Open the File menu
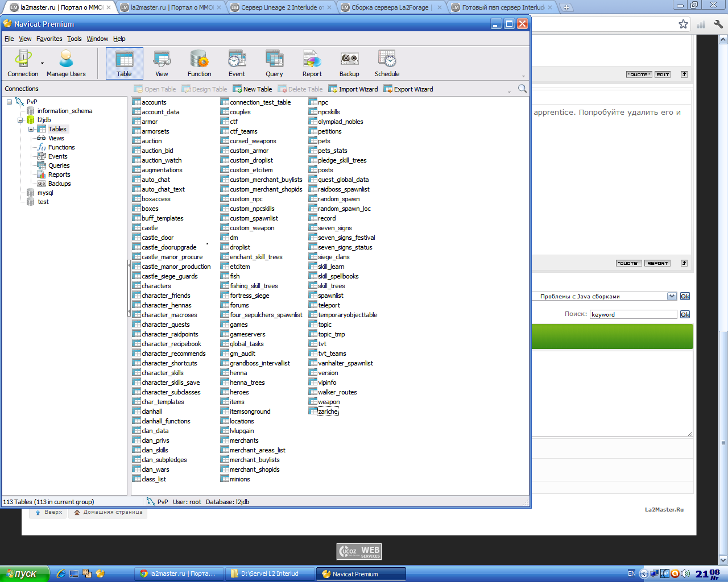 pyautogui.click(x=9, y=39)
